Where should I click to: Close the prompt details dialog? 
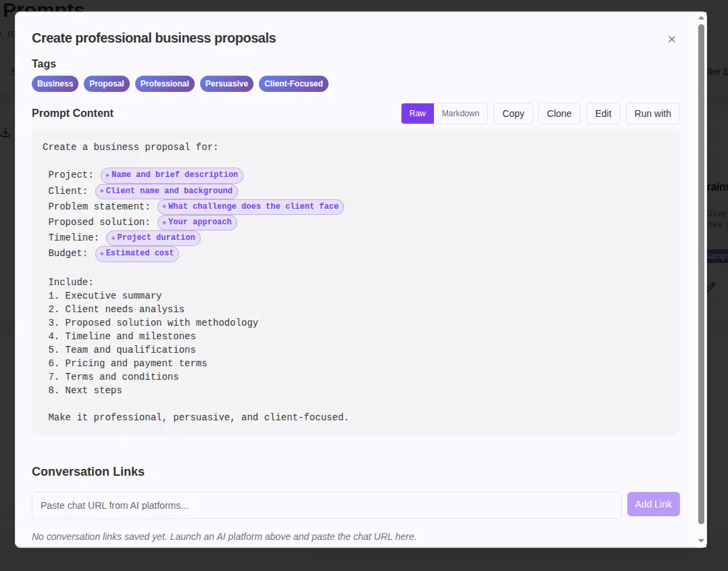pyautogui.click(x=671, y=39)
